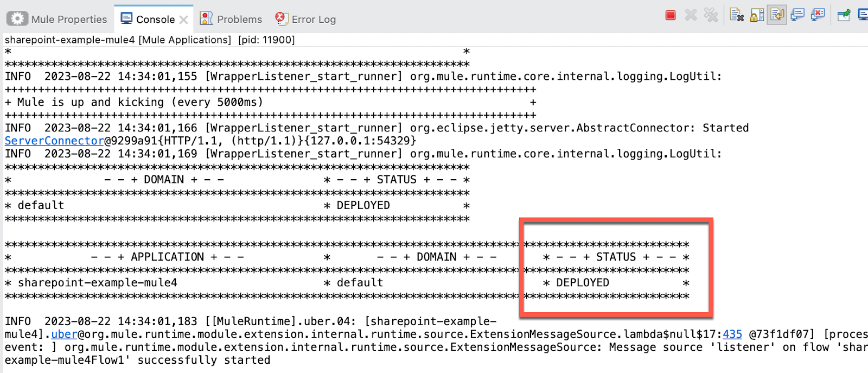Click the 14:34:01,166 AbstractConnector log line
The width and height of the screenshot is (868, 373).
point(377,128)
